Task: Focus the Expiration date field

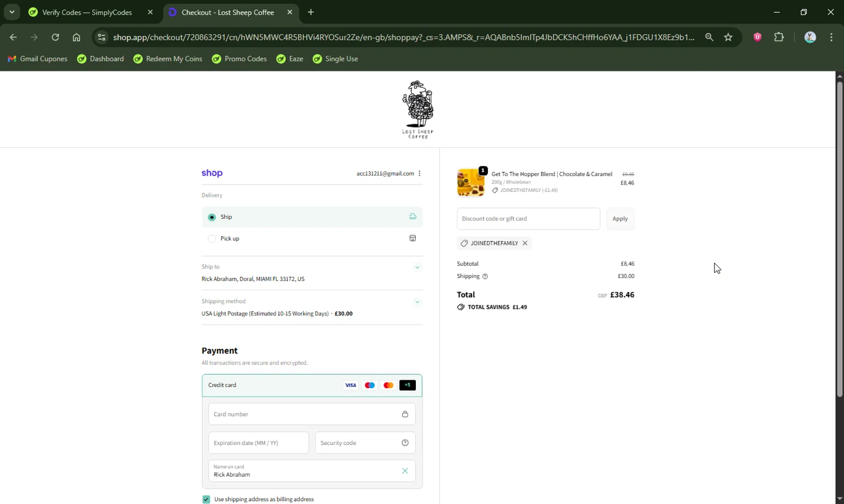Action: coord(259,443)
